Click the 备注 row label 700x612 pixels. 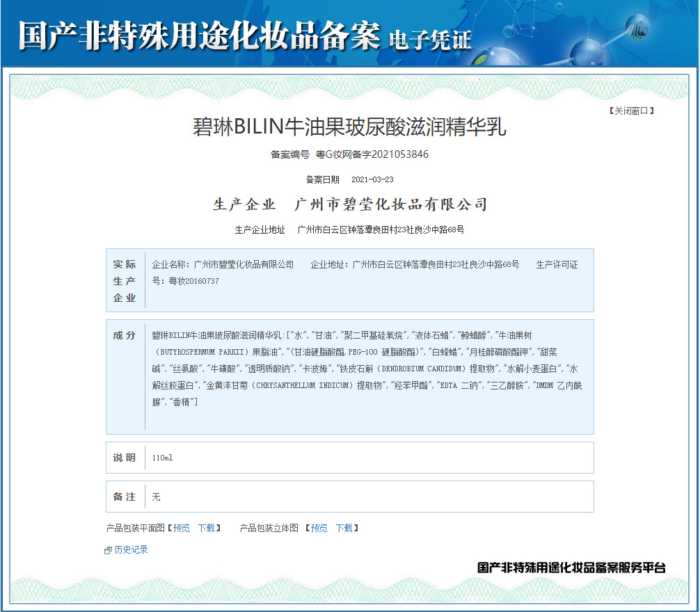click(124, 497)
